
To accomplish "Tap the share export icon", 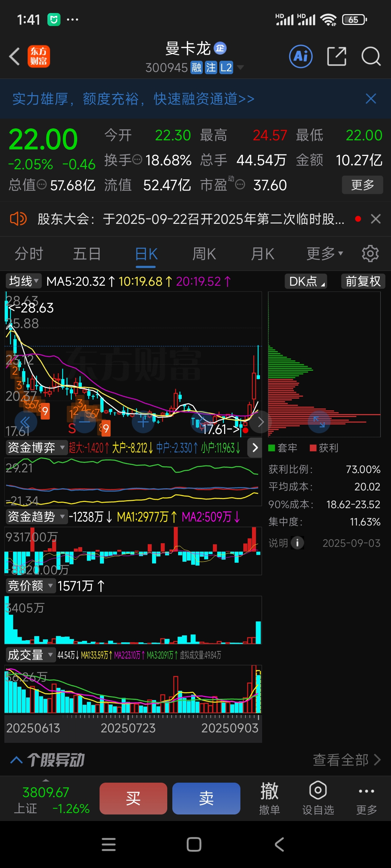I will tap(337, 56).
